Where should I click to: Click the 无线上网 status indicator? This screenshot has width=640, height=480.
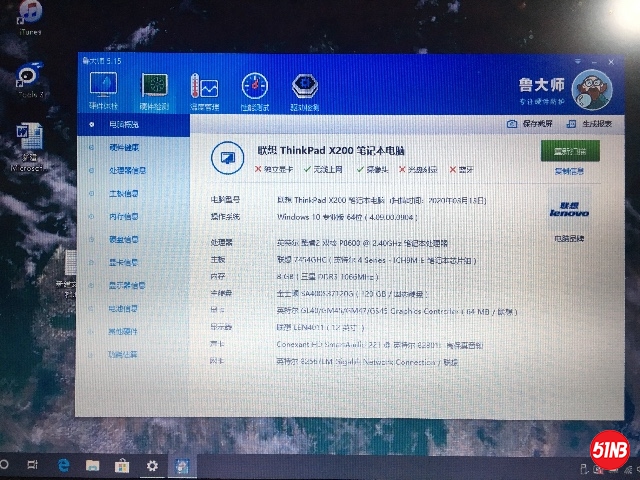323,169
